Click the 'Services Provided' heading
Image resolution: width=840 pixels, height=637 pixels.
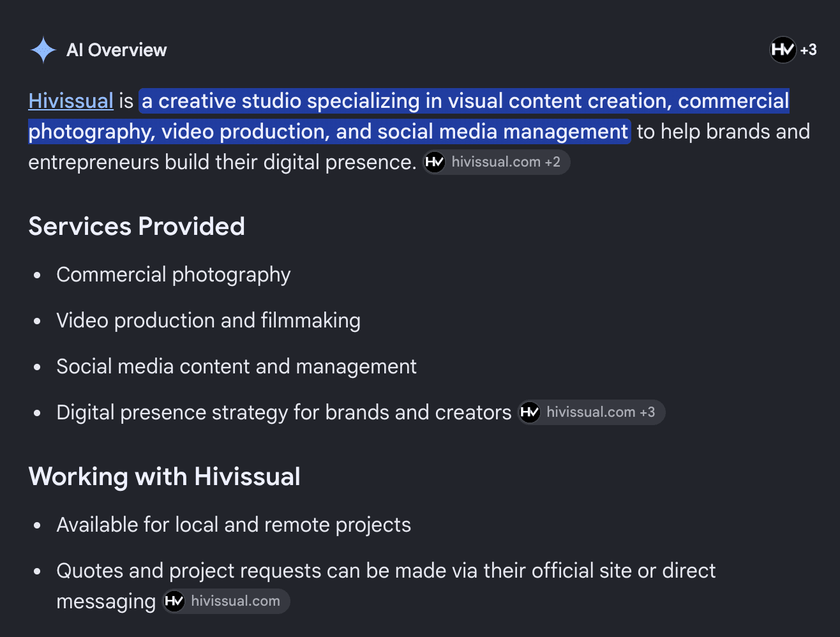(x=137, y=227)
